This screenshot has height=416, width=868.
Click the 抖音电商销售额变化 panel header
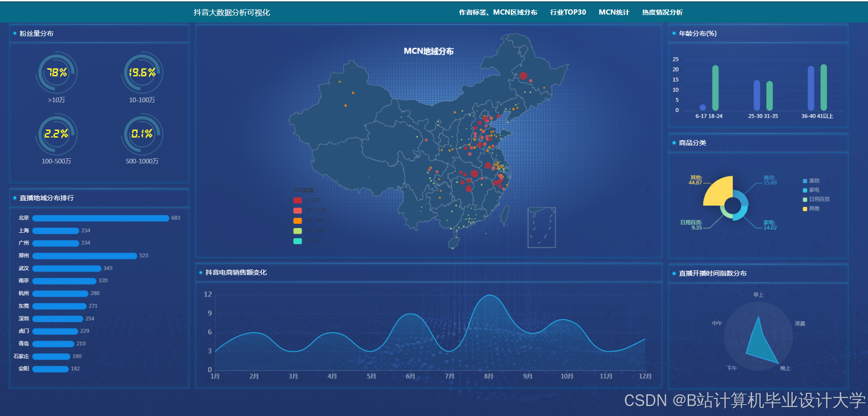(236, 272)
